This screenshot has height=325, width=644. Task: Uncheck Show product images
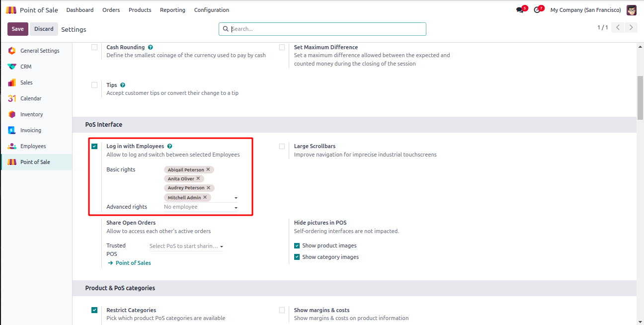click(x=297, y=245)
